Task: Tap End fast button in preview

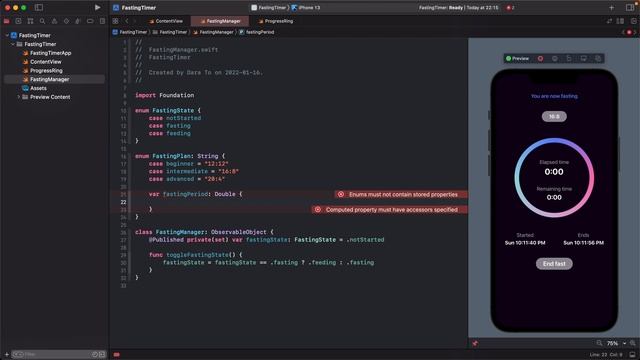Action: coord(554,264)
